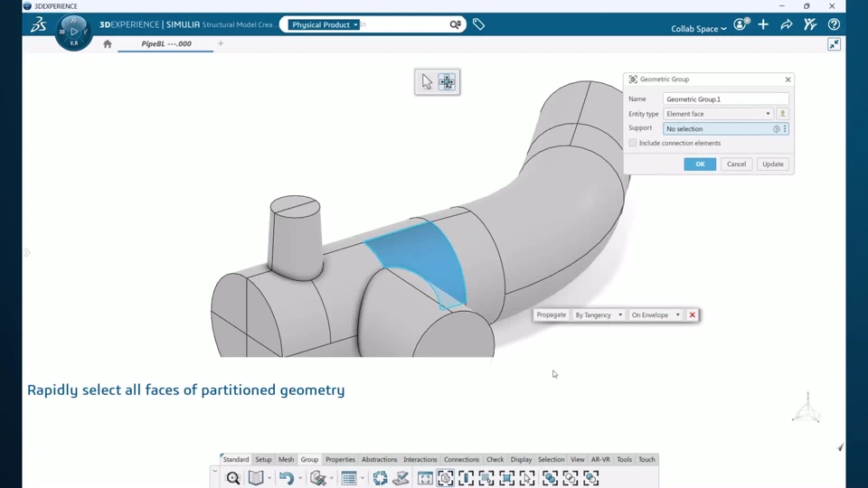
Task: Click the Update refresh arrows icon
Action: coord(381,477)
